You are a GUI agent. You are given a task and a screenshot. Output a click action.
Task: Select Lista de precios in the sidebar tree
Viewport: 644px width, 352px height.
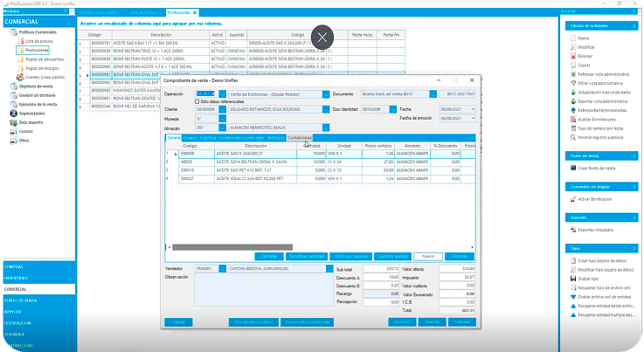click(x=38, y=42)
